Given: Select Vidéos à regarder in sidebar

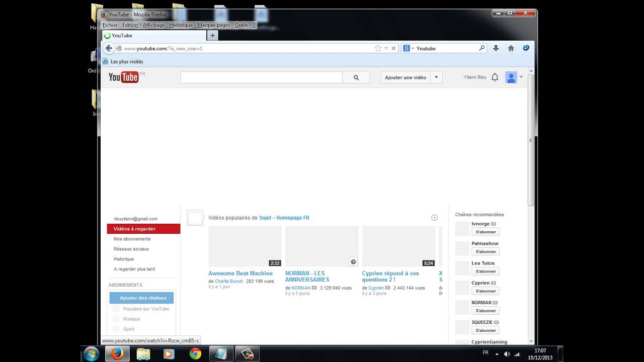Looking at the screenshot, I should (x=143, y=229).
